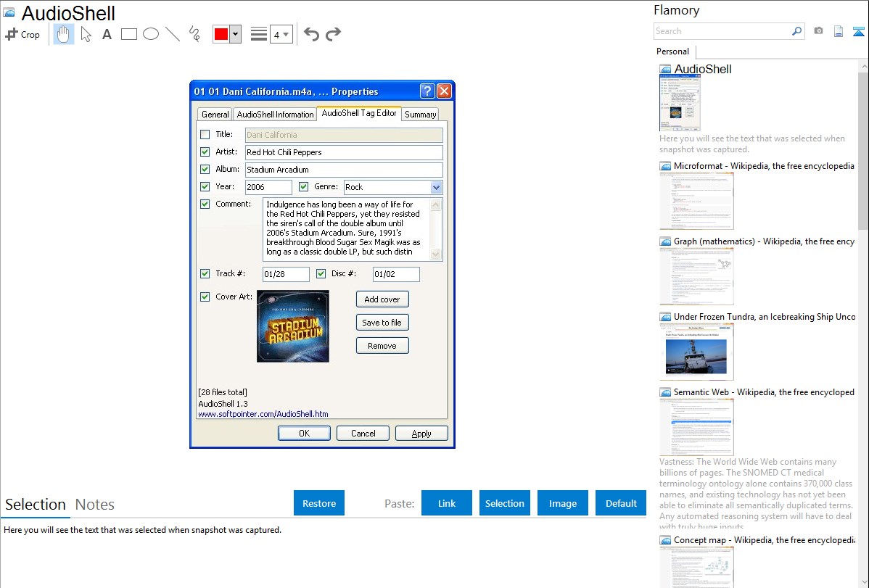The width and height of the screenshot is (869, 588).
Task: Toggle the Comment checkbox
Action: [205, 204]
